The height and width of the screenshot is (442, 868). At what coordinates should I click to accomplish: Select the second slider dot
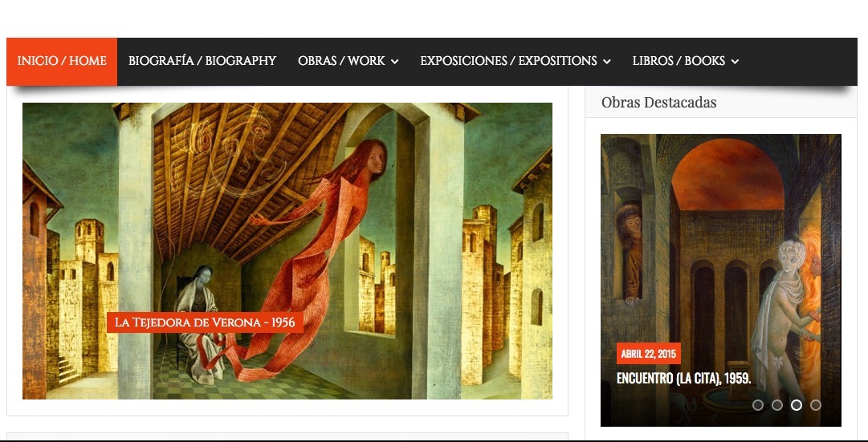click(x=777, y=405)
